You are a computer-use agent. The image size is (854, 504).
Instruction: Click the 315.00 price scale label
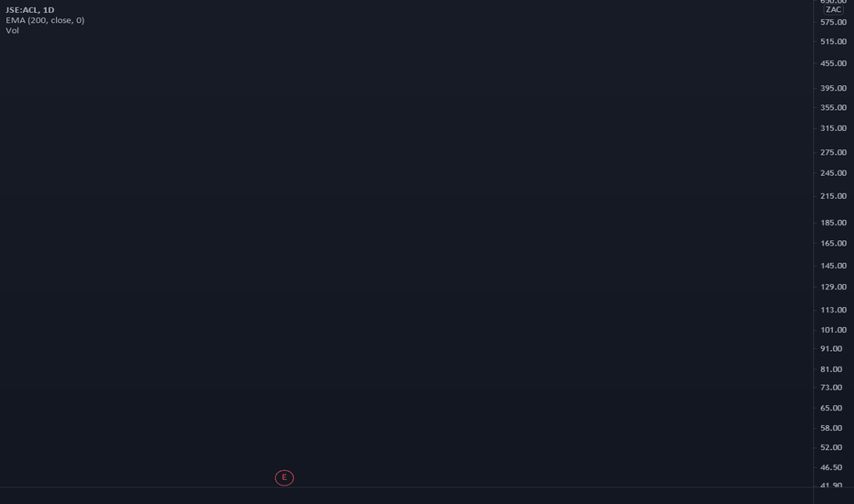pyautogui.click(x=833, y=128)
